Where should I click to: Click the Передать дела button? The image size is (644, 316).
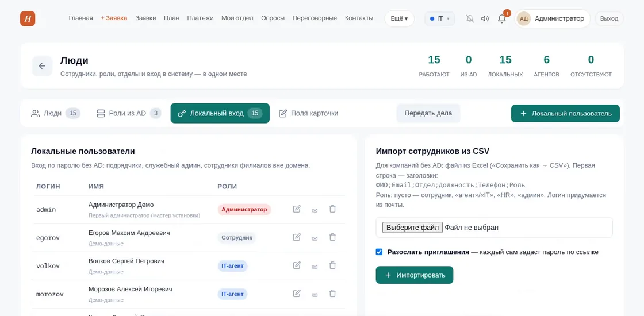(x=428, y=113)
